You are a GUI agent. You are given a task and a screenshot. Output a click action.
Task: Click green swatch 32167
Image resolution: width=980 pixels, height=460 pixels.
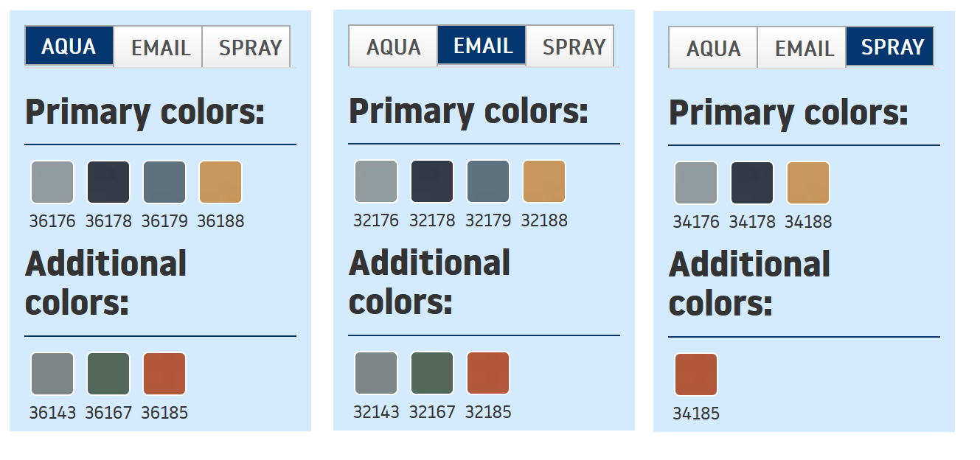coord(432,373)
